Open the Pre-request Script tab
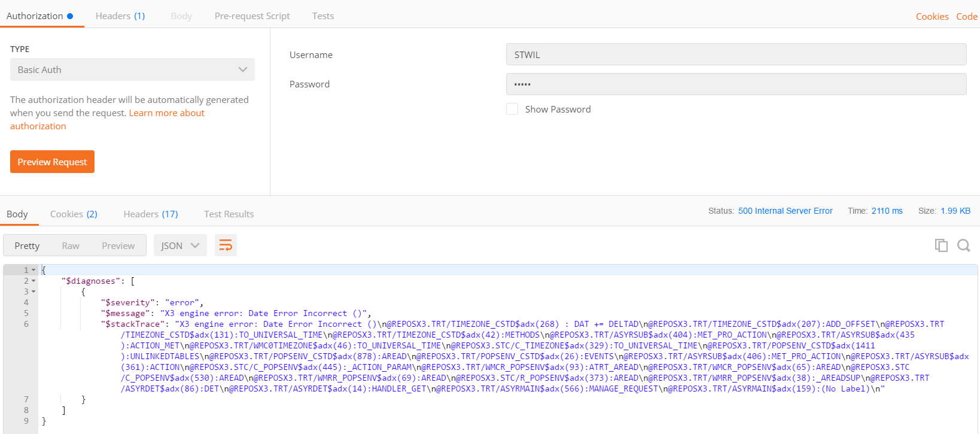Screen dimensions: 980x434 pos(252,16)
